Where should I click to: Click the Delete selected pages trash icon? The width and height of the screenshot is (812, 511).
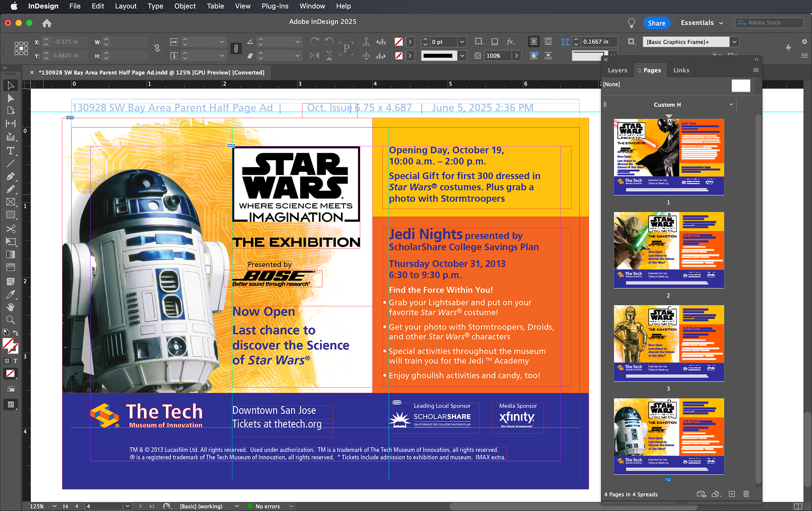(746, 494)
